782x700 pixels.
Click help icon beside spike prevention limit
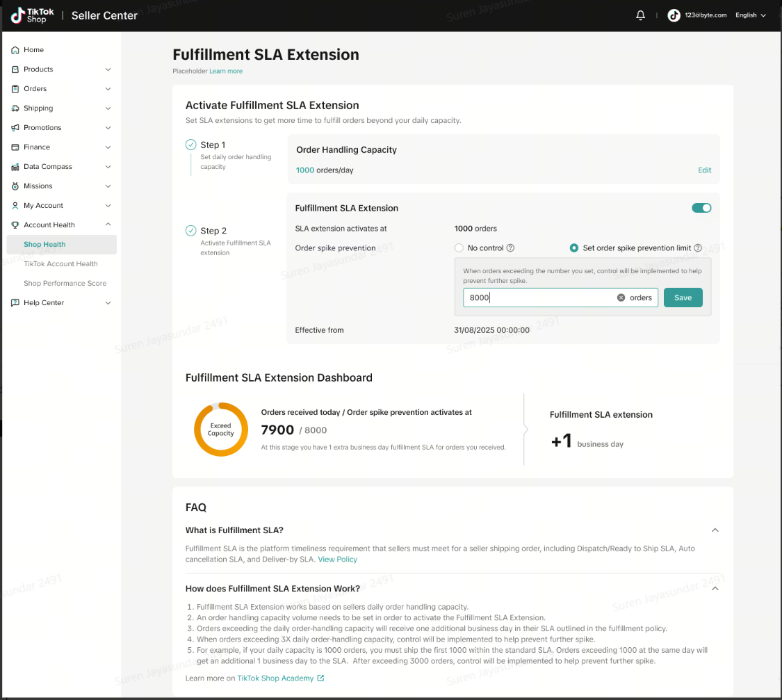pos(697,248)
